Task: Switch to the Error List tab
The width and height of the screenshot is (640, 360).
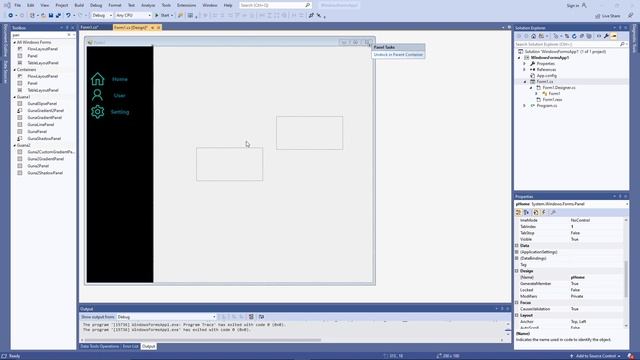Action: click(x=131, y=346)
